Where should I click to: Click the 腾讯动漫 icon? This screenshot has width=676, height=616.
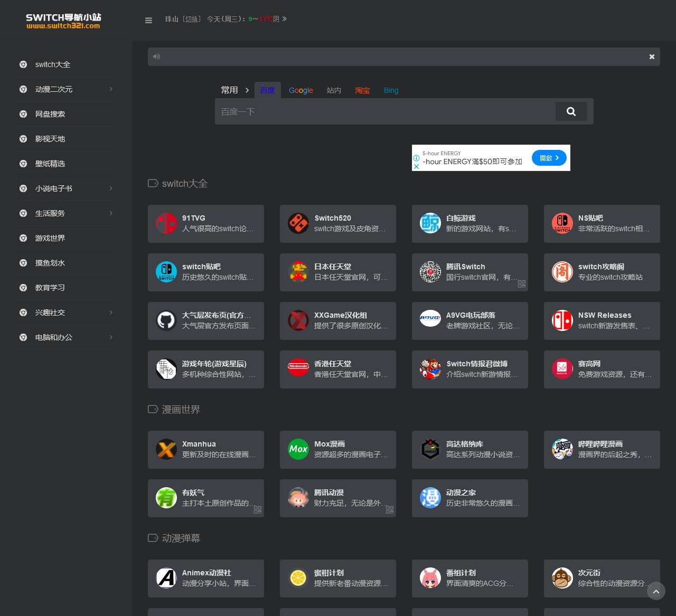click(x=298, y=498)
